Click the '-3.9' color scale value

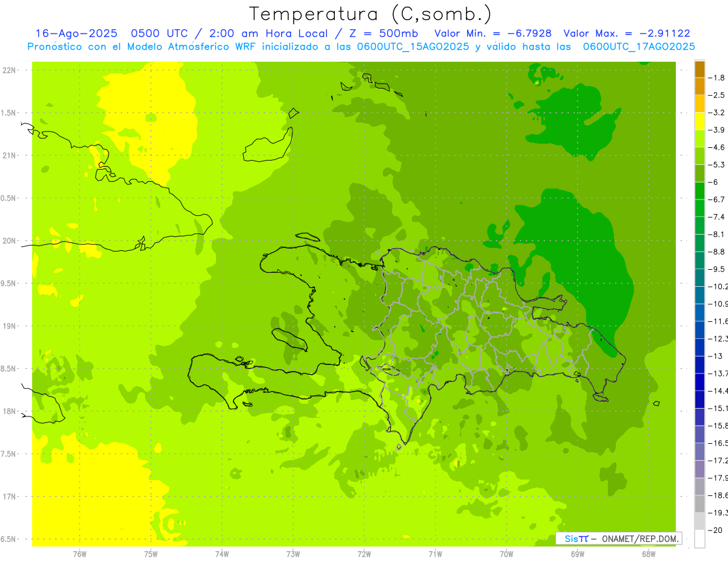[717, 130]
